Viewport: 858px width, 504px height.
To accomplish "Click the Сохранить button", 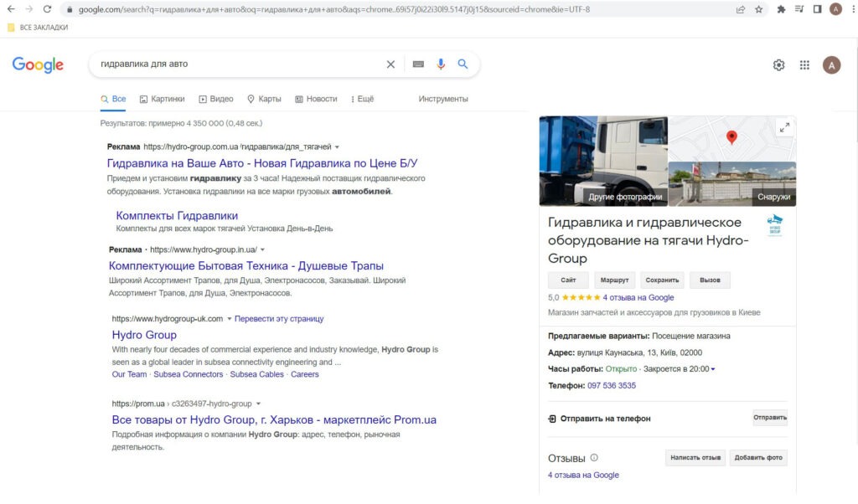I will click(x=662, y=280).
